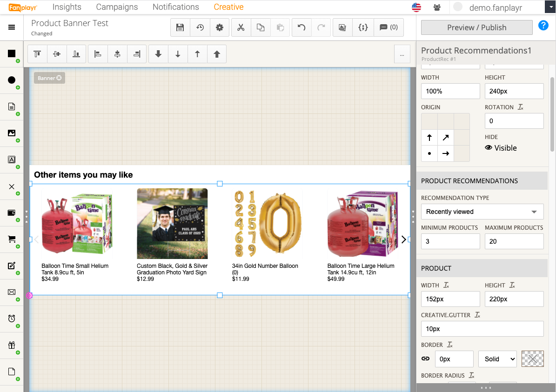Edit the Maximum Products field
This screenshot has height=392, width=556.
tap(514, 241)
